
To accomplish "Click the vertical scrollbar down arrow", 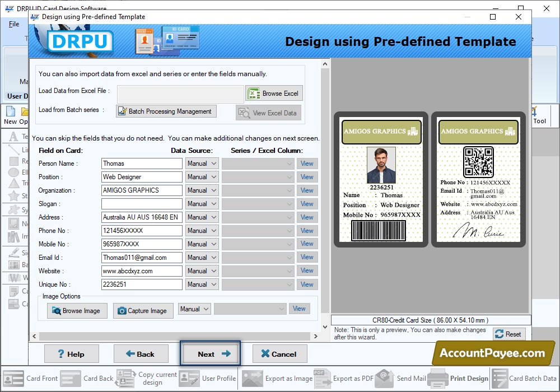I will click(x=325, y=326).
